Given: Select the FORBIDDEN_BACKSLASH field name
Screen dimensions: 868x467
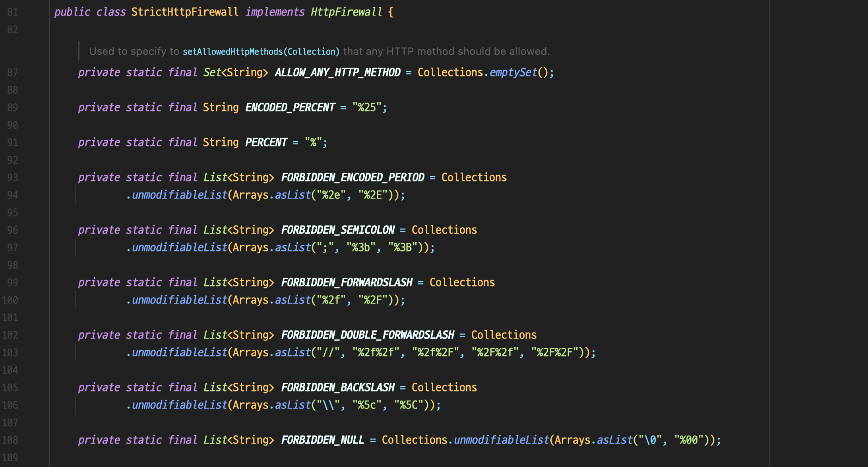Looking at the screenshot, I should tap(338, 387).
